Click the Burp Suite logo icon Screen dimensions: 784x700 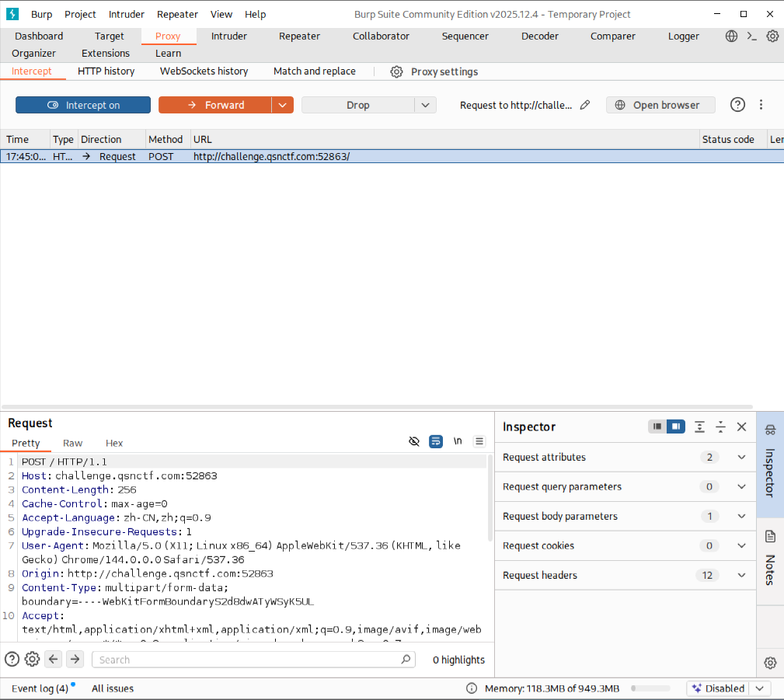[x=12, y=14]
